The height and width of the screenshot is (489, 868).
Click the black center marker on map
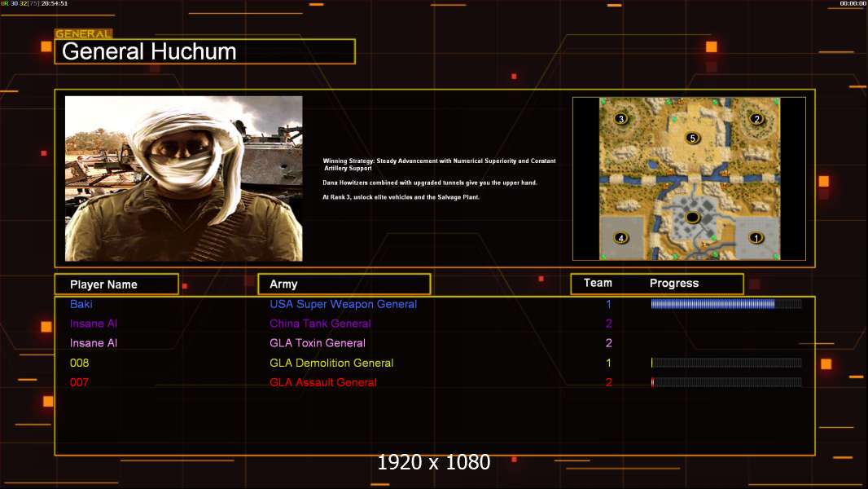point(692,218)
